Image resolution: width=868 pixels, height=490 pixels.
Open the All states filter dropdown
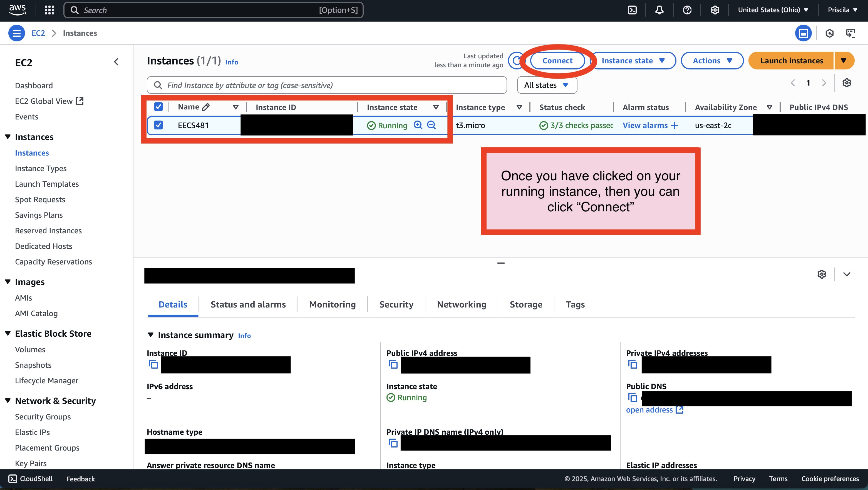tap(547, 85)
